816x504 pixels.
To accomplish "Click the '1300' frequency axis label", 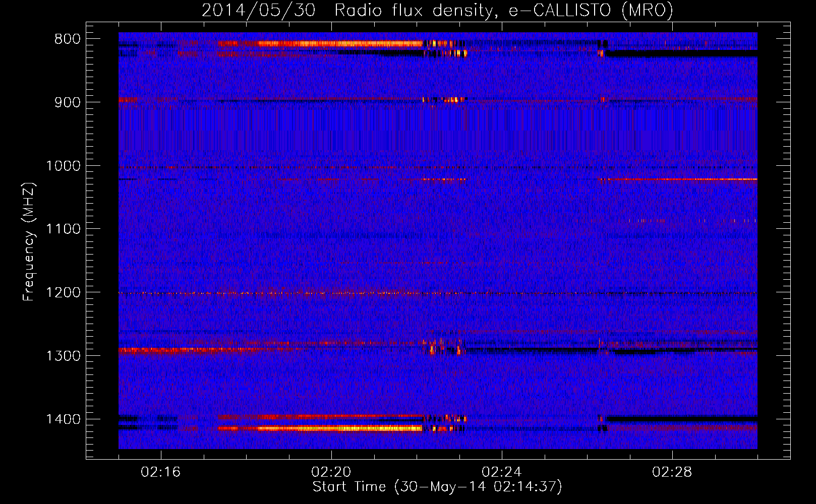I will [x=63, y=356].
